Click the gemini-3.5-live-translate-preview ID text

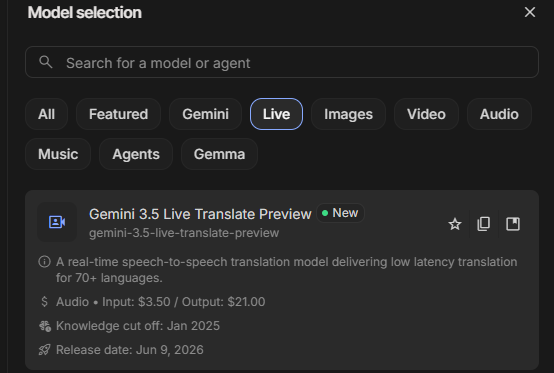pyautogui.click(x=184, y=233)
